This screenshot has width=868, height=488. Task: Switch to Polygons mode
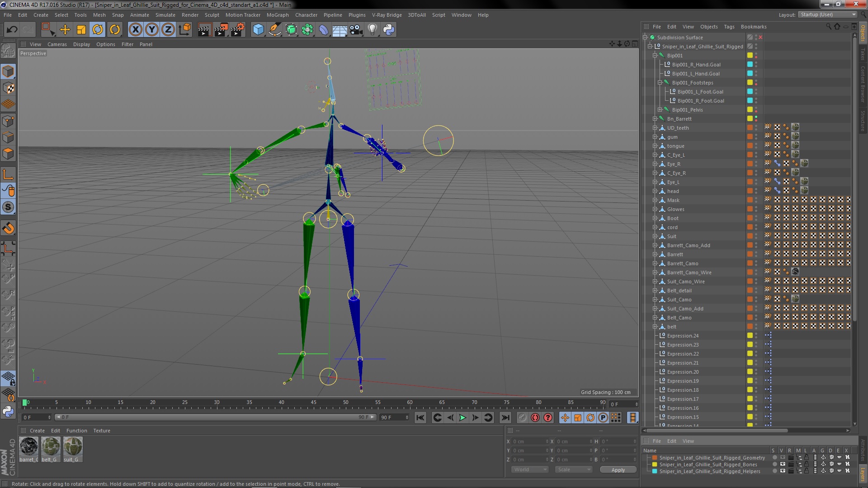(x=8, y=154)
